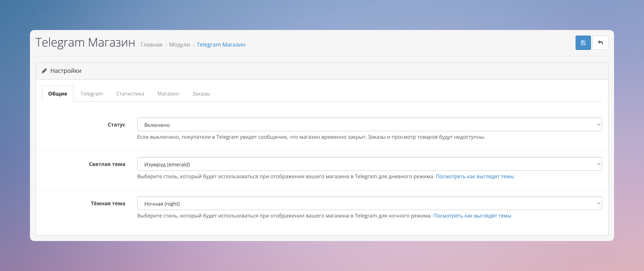Open theme preview link under Тёмная тема

[472, 216]
